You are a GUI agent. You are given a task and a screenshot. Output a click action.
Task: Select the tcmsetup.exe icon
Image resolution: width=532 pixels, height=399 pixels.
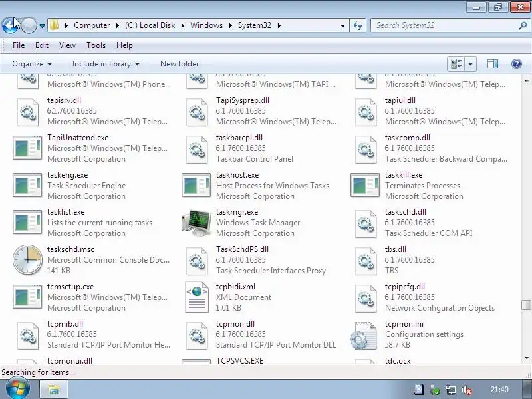27,297
